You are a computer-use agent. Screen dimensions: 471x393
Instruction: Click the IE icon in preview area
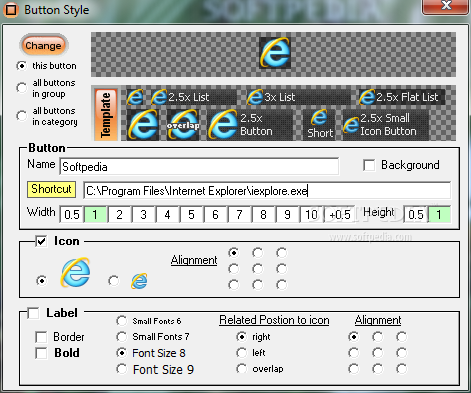[x=275, y=53]
